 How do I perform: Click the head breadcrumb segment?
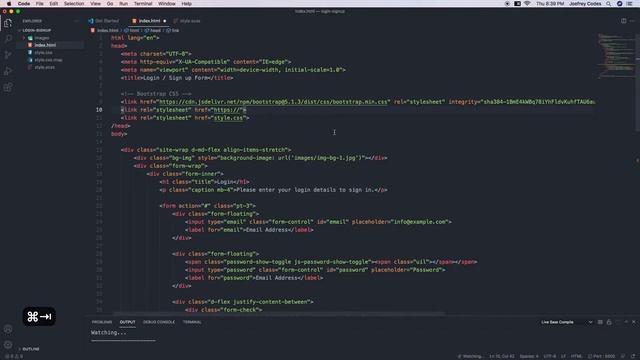(x=153, y=30)
